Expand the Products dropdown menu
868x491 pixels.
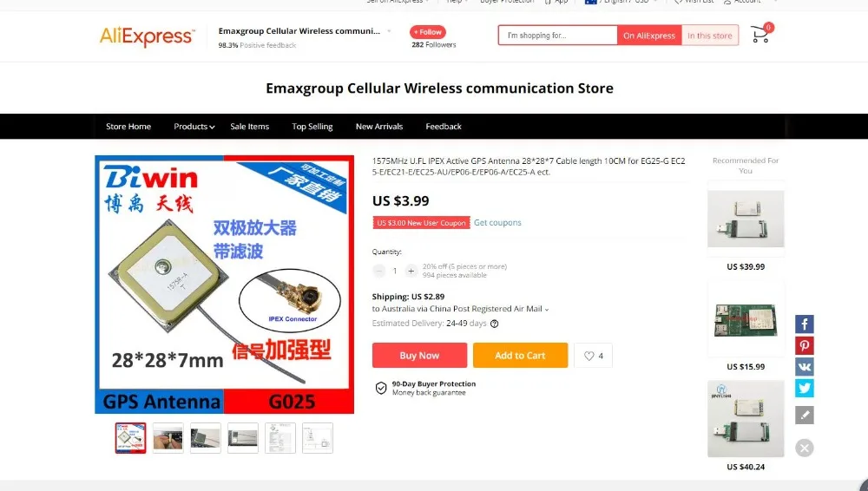pyautogui.click(x=194, y=126)
